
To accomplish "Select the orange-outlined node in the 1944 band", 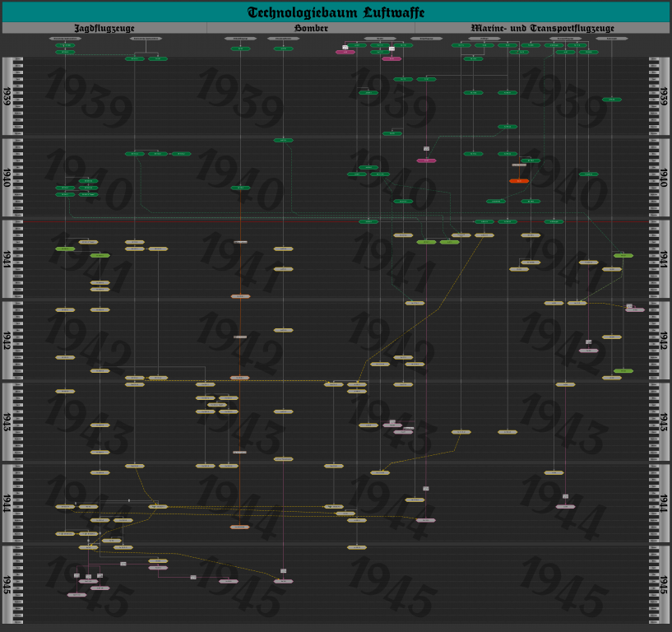I will point(240,527).
